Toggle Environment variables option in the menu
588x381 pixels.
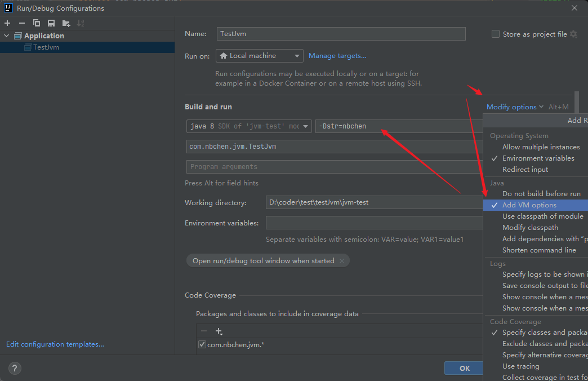point(538,158)
